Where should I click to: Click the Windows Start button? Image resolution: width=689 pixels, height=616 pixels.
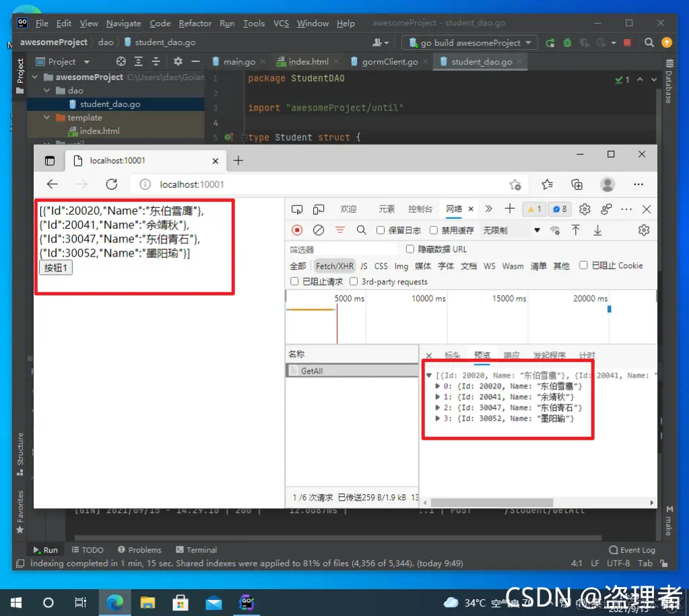click(x=16, y=603)
